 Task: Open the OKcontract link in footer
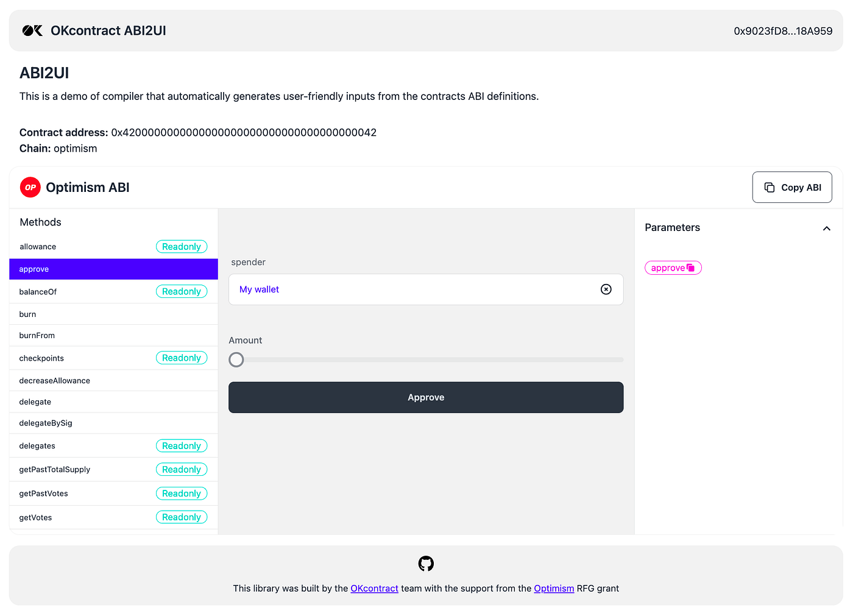pyautogui.click(x=374, y=588)
